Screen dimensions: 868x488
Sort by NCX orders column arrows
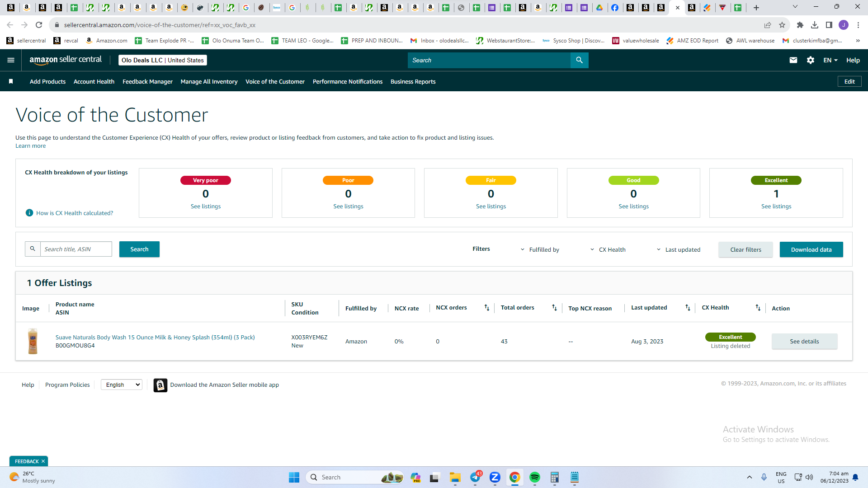pyautogui.click(x=487, y=308)
